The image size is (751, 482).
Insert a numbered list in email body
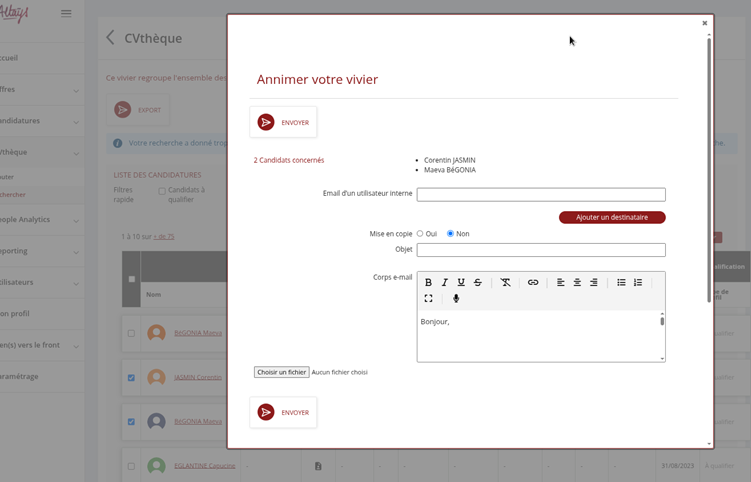tap(638, 283)
